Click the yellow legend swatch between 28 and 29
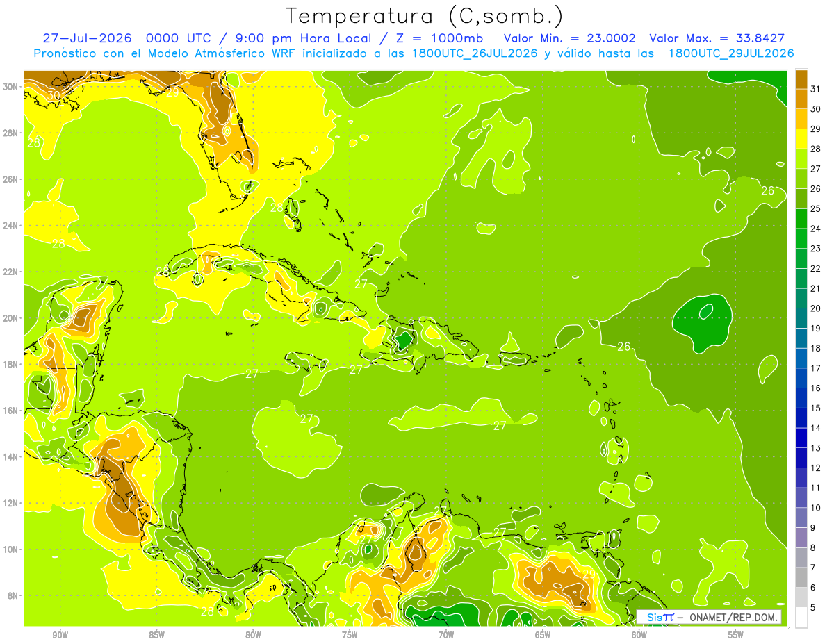 pos(801,139)
